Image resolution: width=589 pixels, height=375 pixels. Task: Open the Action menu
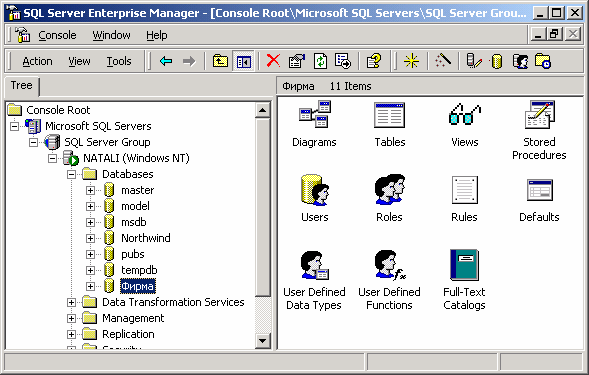point(37,61)
